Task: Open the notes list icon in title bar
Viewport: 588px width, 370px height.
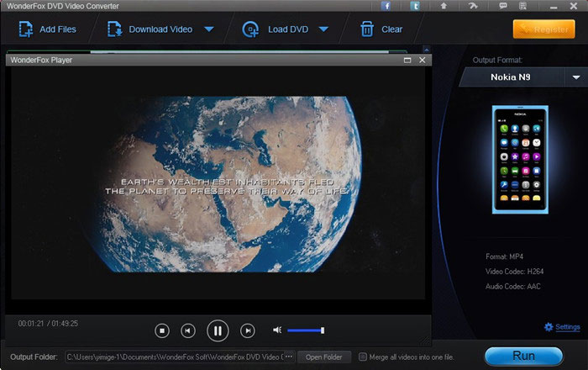Action: 522,6
